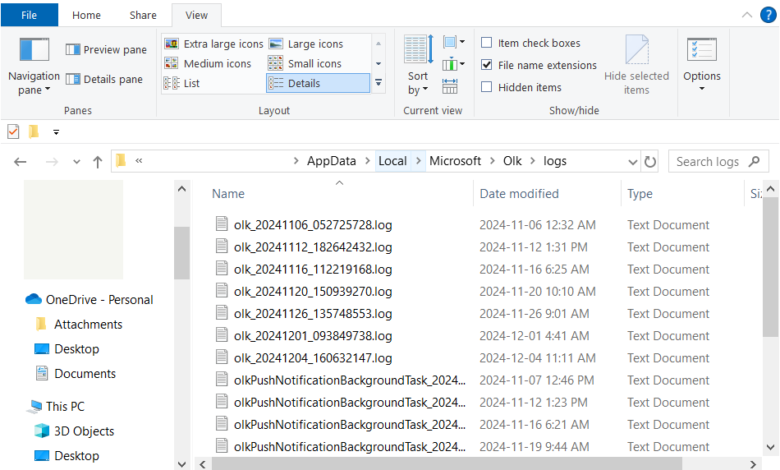Screen dimensions: 780x470
Task: Click the file list vertical scrollbar thumb
Action: point(771,267)
